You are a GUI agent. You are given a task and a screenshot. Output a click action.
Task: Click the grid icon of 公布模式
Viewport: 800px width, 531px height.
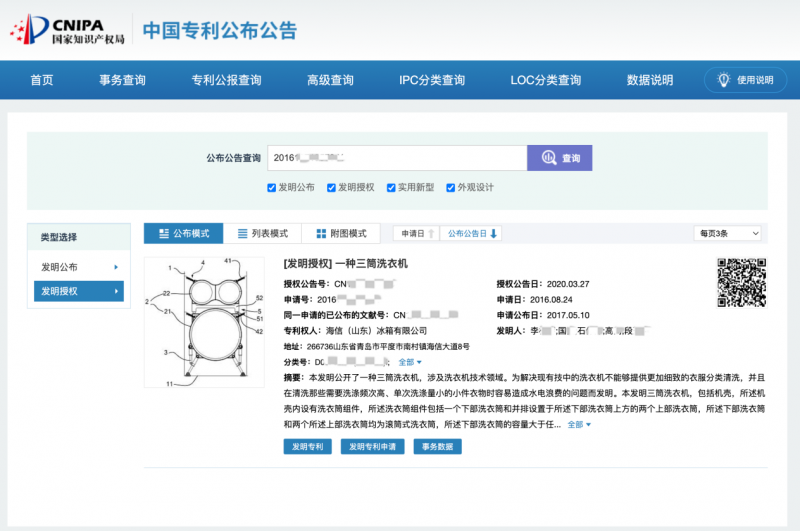(161, 233)
